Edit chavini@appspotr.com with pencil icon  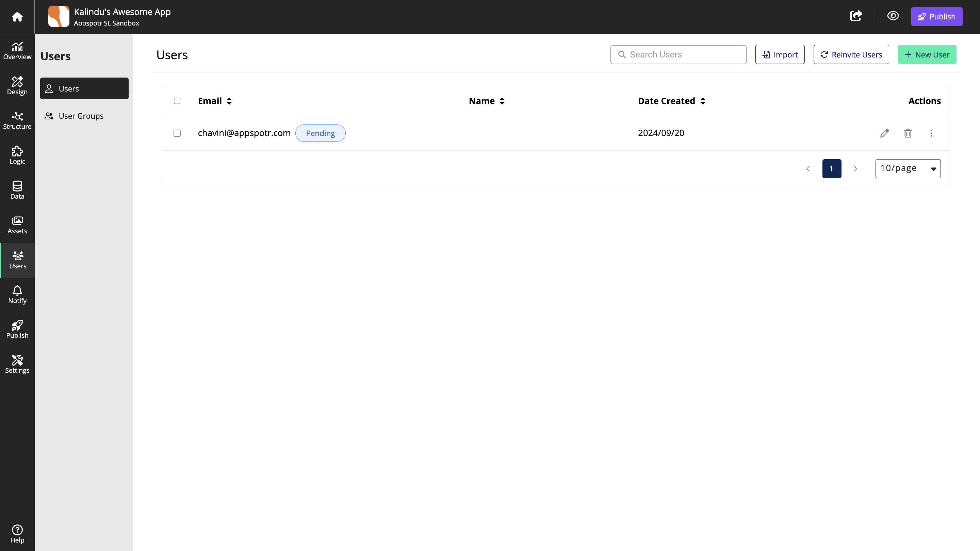[x=884, y=133]
